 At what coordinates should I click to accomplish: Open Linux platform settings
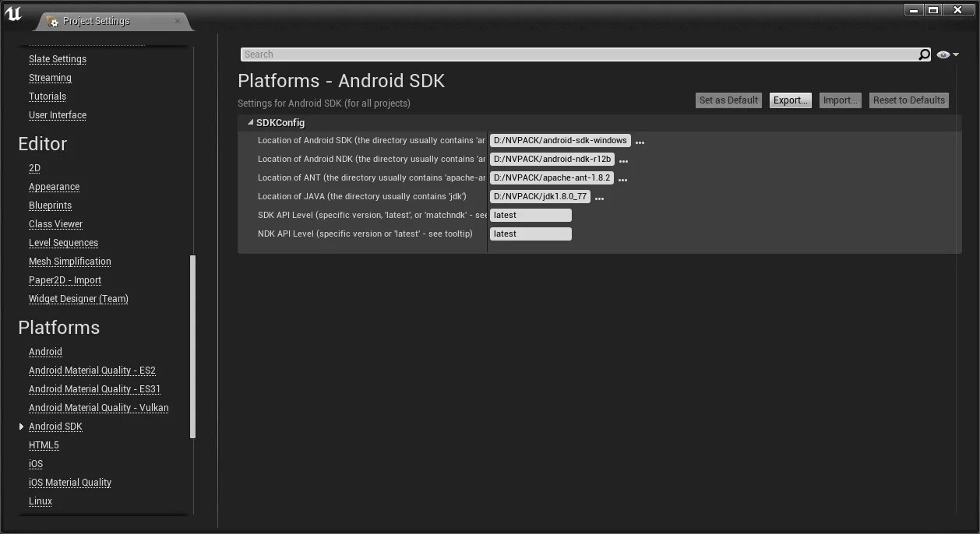pos(41,501)
